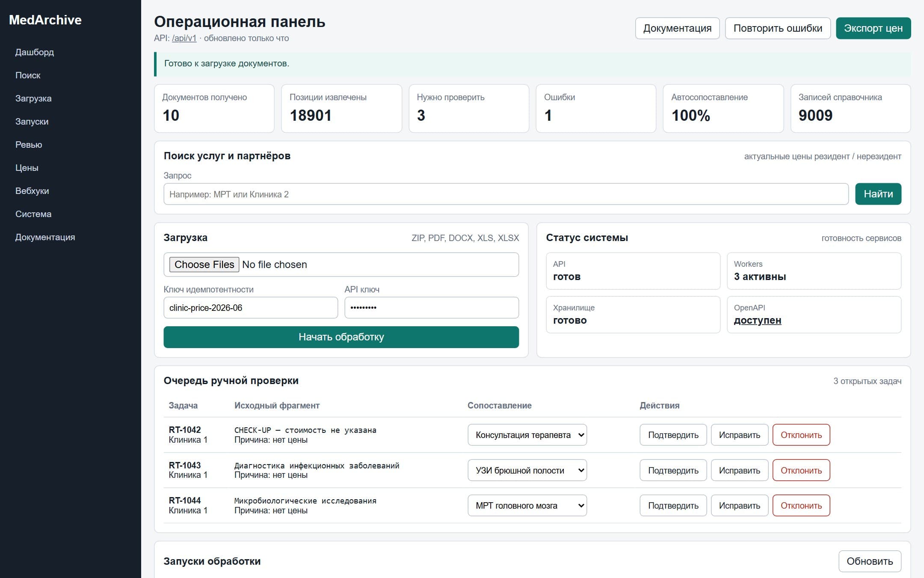The image size is (924, 578).
Task: Click the RT-1044 task ID
Action: pyautogui.click(x=185, y=501)
